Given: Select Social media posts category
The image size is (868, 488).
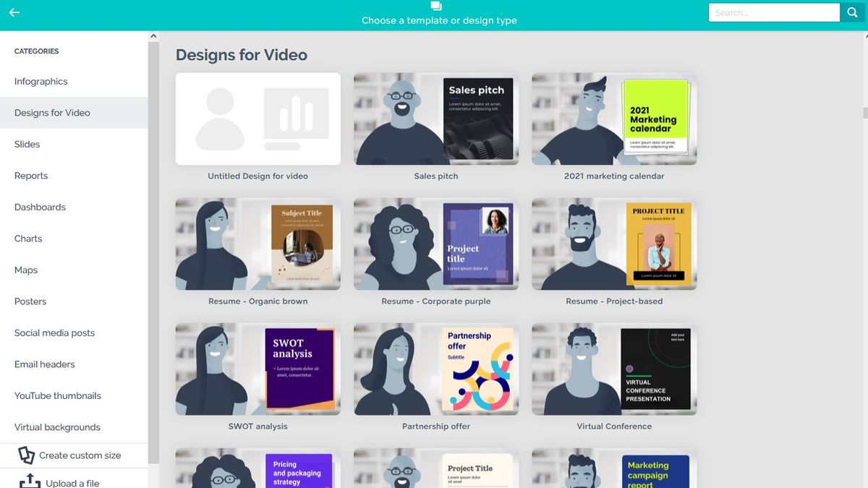Looking at the screenshot, I should 54,333.
